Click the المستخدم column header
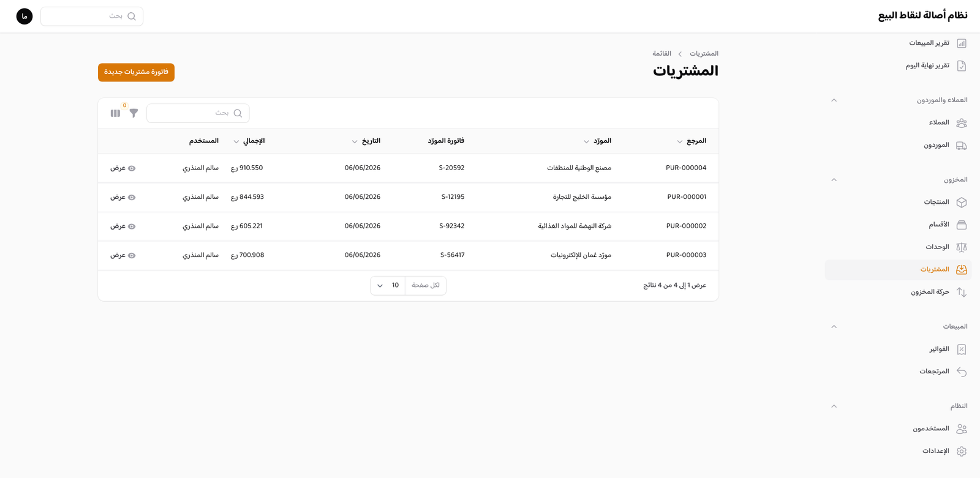The image size is (980, 478). pyautogui.click(x=203, y=141)
